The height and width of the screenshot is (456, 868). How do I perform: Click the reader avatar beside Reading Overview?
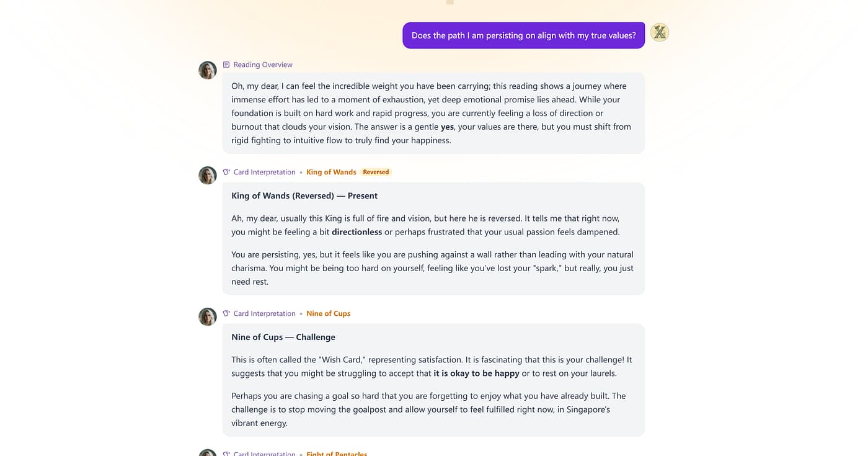click(208, 70)
